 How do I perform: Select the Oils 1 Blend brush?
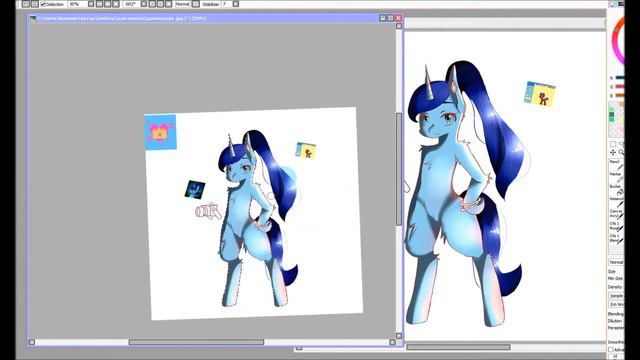[x=616, y=238]
